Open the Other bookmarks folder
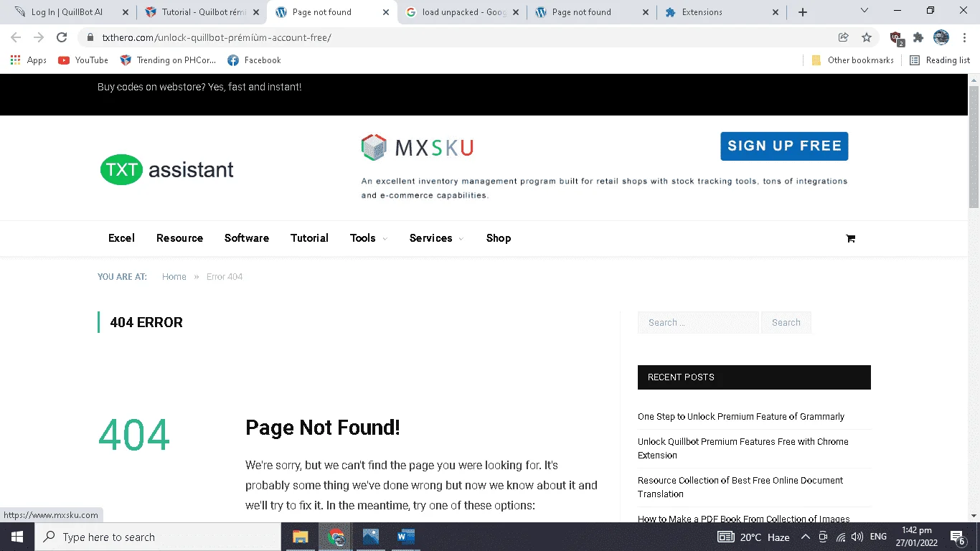The image size is (980, 551). coord(852,60)
